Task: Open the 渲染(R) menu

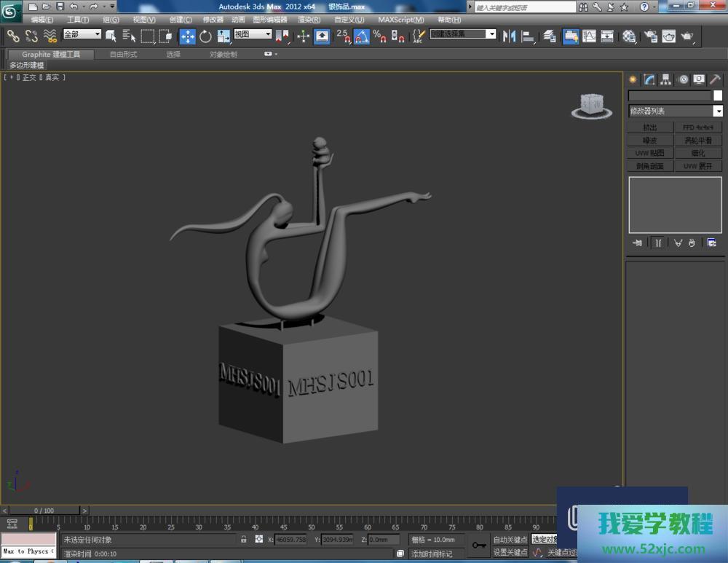Action: tap(309, 20)
